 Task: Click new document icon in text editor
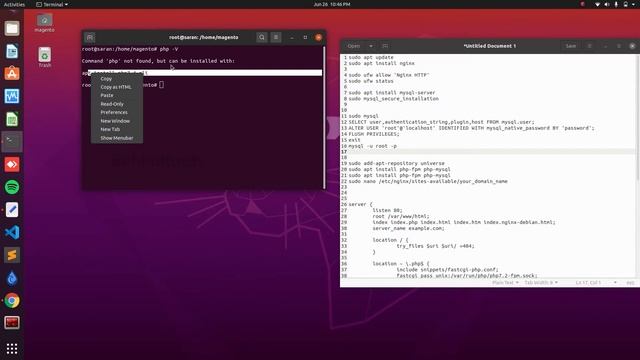pos(385,46)
